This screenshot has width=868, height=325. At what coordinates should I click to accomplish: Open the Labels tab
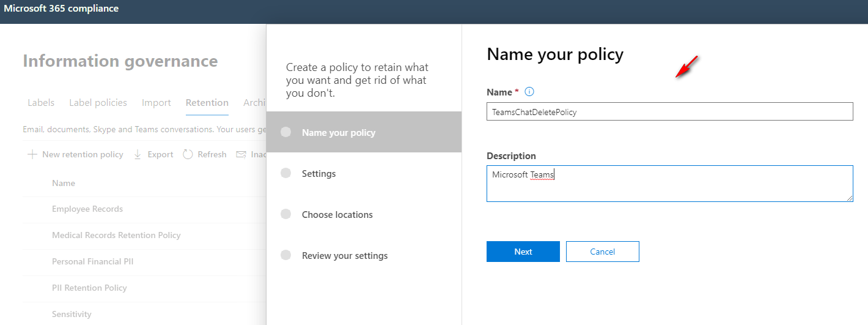coord(41,103)
